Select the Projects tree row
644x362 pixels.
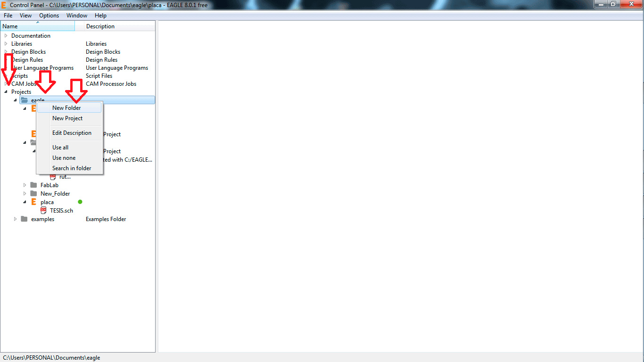point(21,92)
